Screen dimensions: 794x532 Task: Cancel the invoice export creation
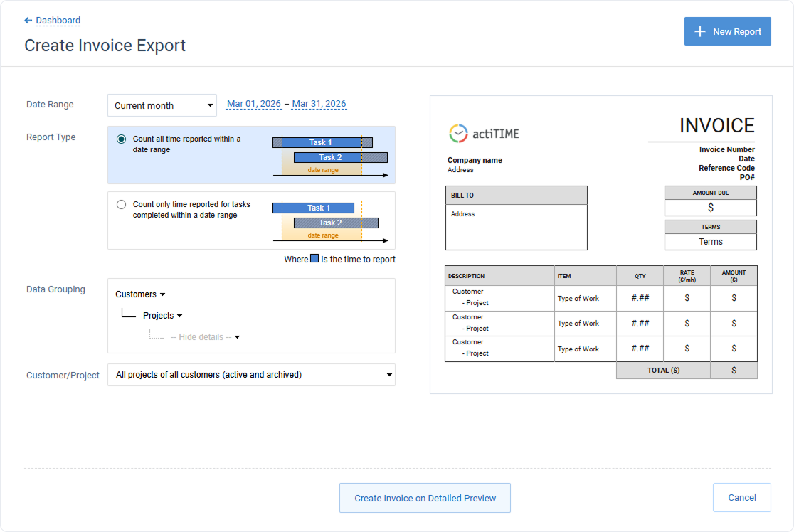pos(742,497)
